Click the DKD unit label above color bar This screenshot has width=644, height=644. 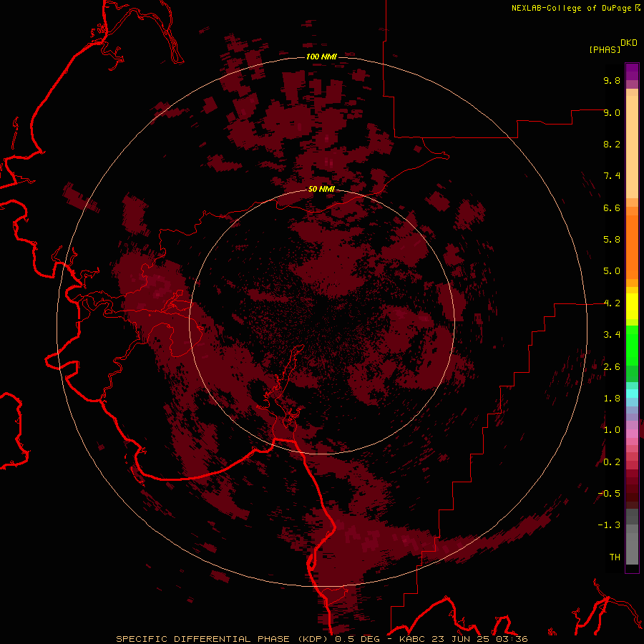point(628,43)
